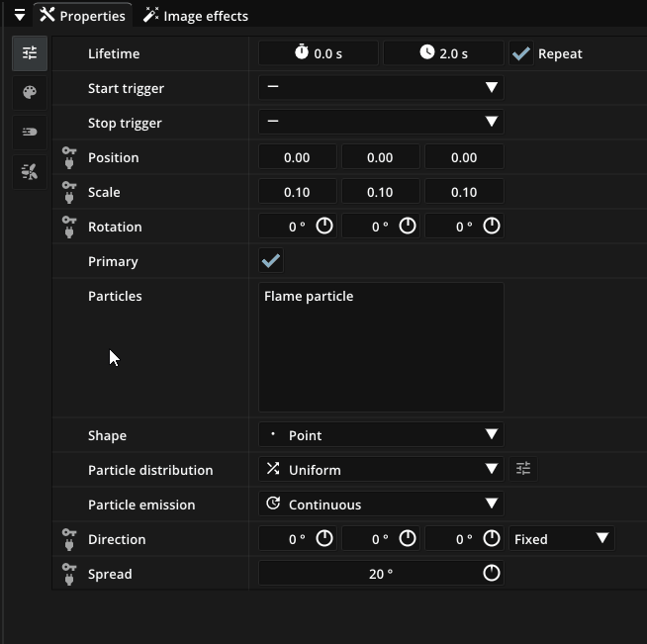Click the circular arrow icon beside Continuous
The width and height of the screenshot is (647, 644).
pyautogui.click(x=273, y=504)
